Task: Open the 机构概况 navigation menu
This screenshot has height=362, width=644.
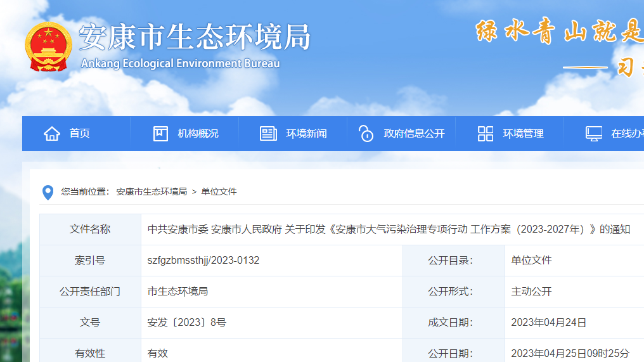Action: 198,134
